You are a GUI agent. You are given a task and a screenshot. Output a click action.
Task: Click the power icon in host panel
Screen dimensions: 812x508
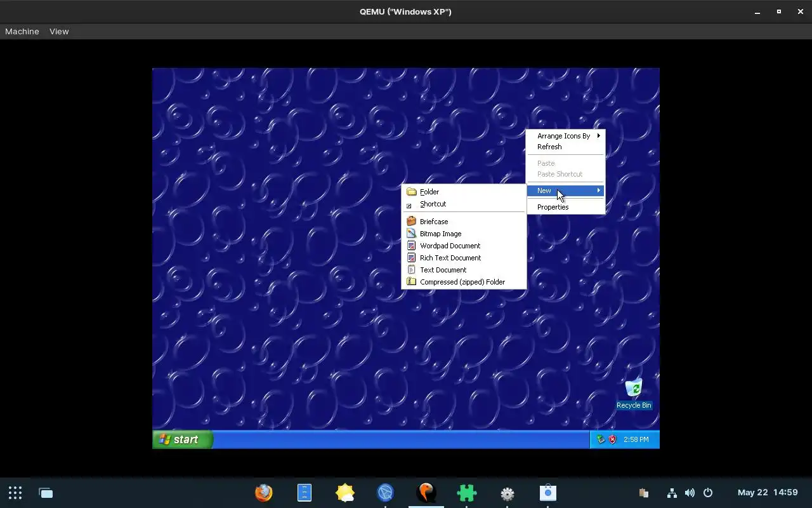pos(708,493)
